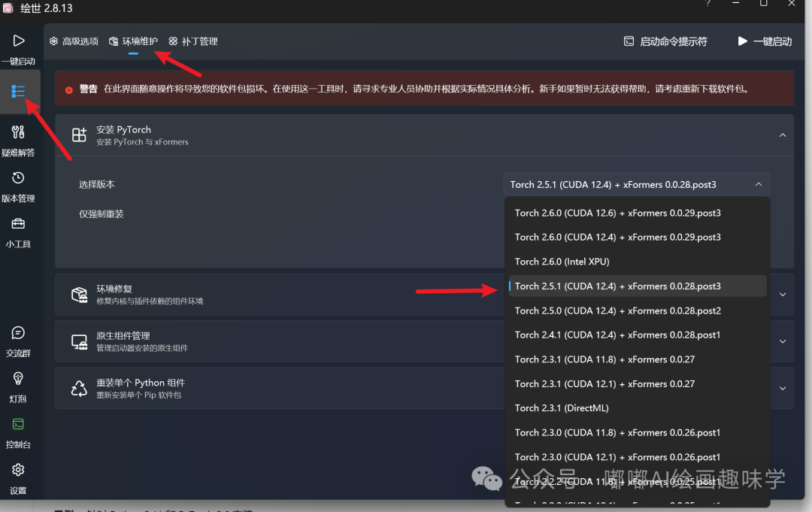
Task: Select Torch 2.3.1 (DirectML) option
Action: [638, 408]
